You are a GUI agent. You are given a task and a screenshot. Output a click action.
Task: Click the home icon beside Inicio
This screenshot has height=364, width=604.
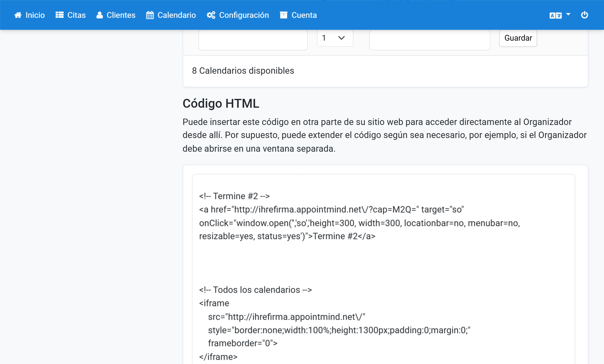tap(18, 15)
